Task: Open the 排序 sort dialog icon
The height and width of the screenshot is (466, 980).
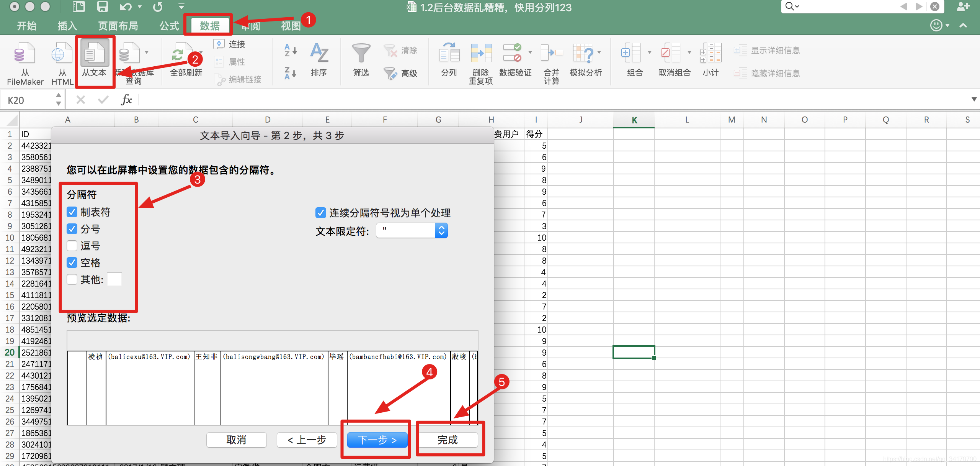Action: (319, 53)
